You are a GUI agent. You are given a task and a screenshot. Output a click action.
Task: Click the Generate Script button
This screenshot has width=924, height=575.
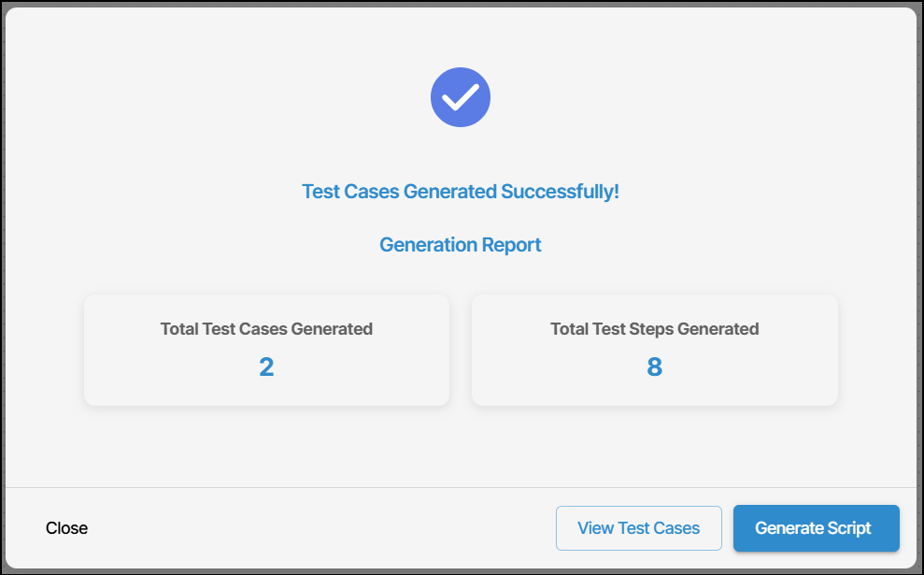[817, 528]
